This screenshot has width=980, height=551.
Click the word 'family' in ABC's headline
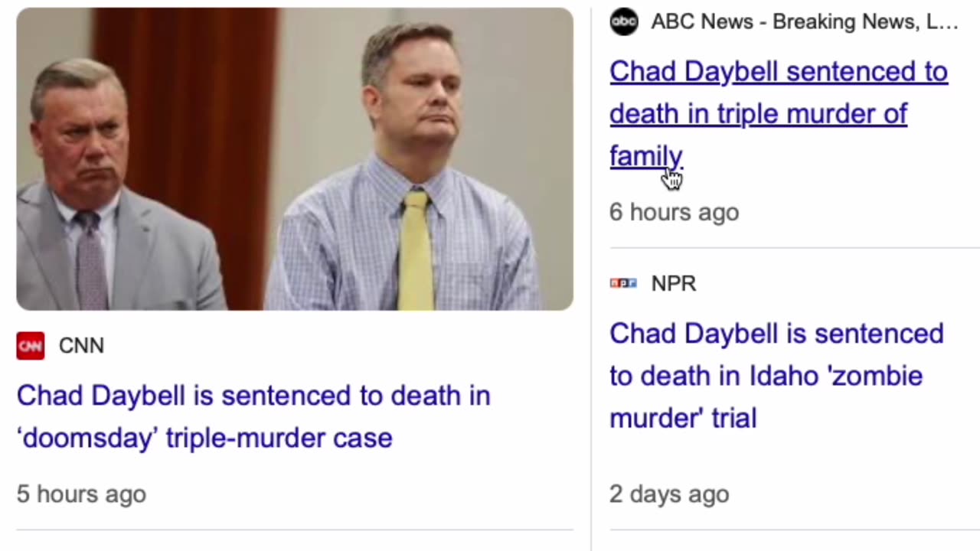click(645, 156)
